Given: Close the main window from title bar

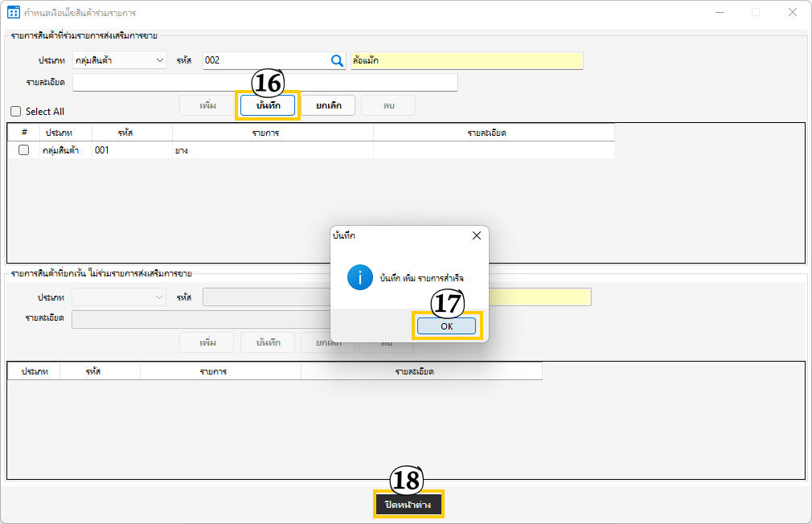Looking at the screenshot, I should [793, 12].
